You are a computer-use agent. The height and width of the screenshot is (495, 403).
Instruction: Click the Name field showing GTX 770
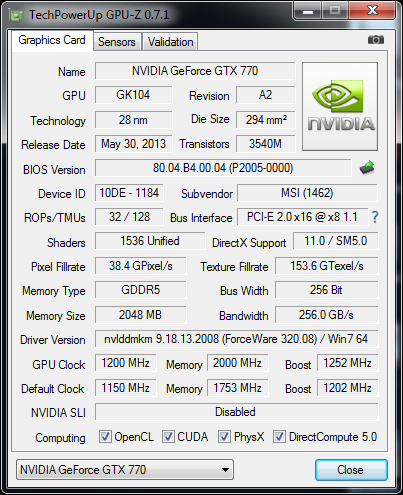point(195,71)
